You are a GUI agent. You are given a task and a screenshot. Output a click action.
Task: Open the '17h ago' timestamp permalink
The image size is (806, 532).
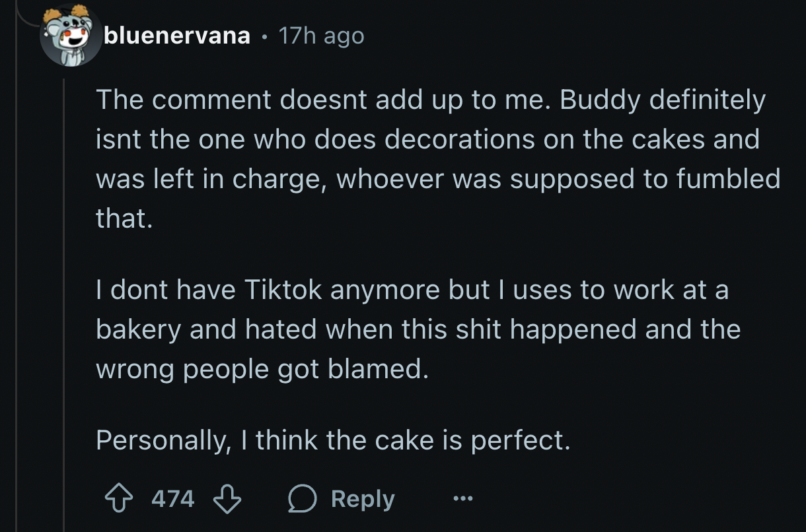(x=321, y=36)
